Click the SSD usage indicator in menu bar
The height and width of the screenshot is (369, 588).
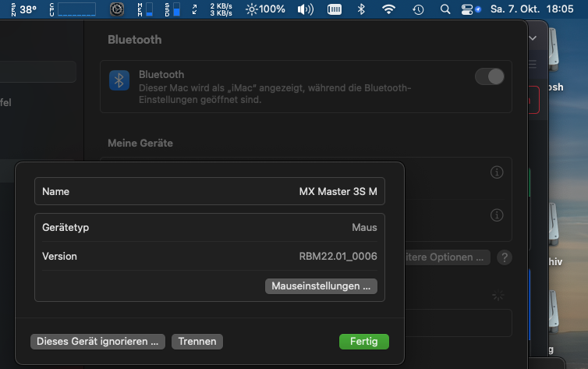172,9
